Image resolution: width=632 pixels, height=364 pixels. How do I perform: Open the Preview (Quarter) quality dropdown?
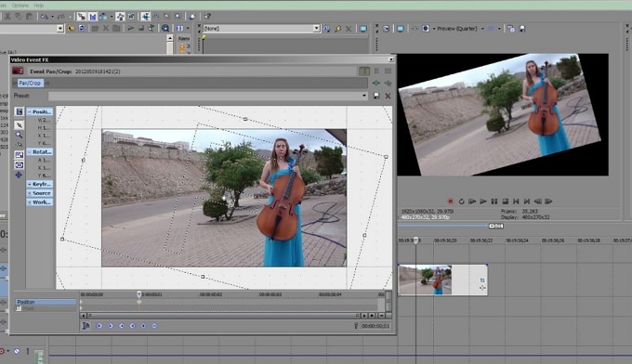[x=460, y=29]
